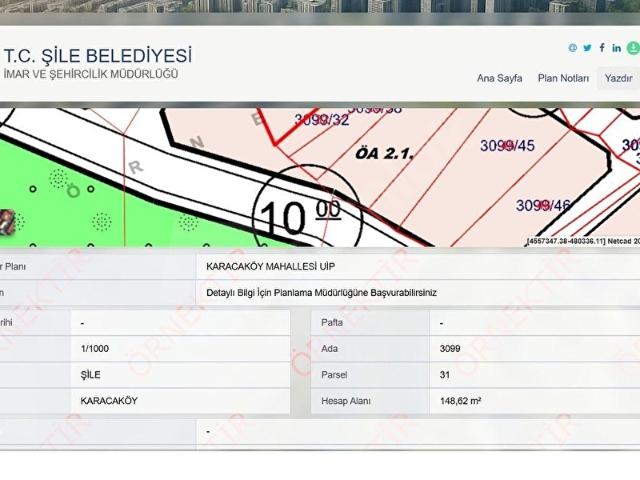Click the Parsel value 31
Screen dimensions: 640x480
444,375
